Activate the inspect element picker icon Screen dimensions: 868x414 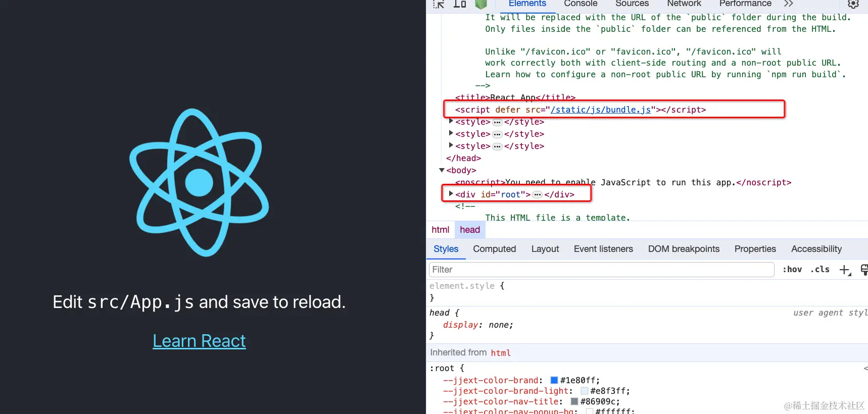click(439, 4)
